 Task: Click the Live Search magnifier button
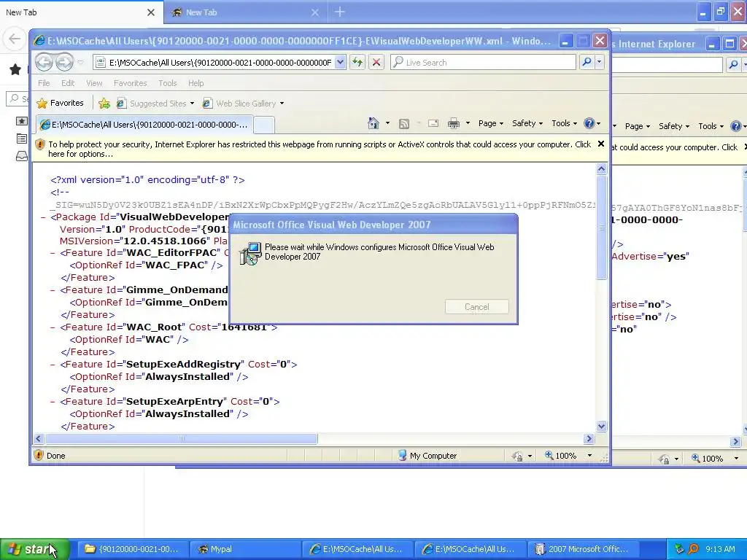click(587, 62)
